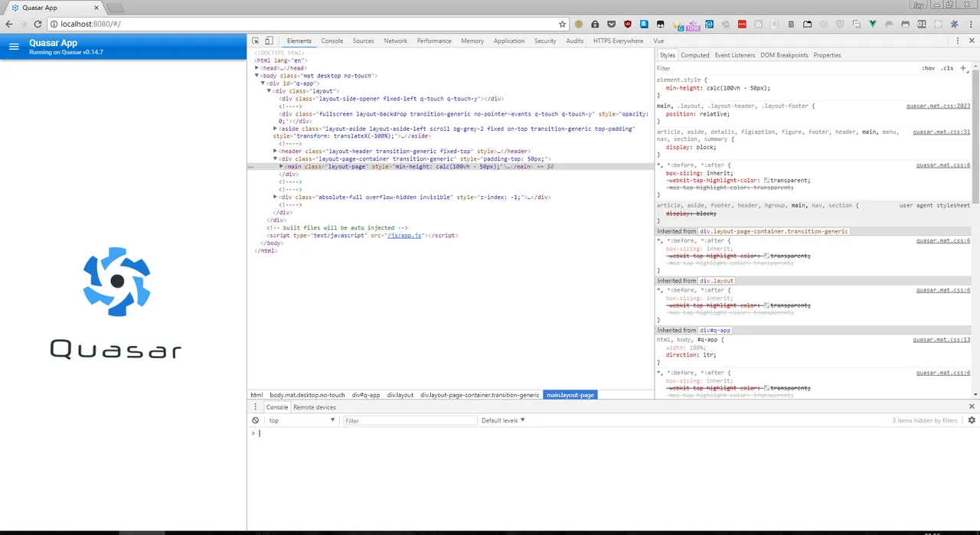Image resolution: width=980 pixels, height=535 pixels.
Task: Toggle the device toolbar in DevTools
Action: 269,41
